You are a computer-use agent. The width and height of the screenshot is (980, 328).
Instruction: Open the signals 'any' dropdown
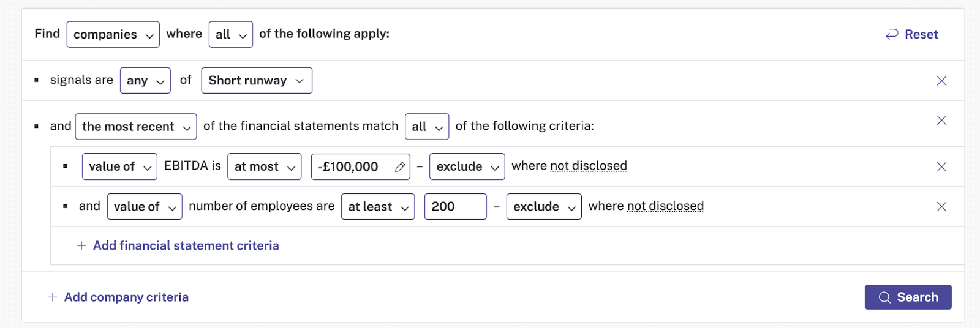click(x=145, y=80)
